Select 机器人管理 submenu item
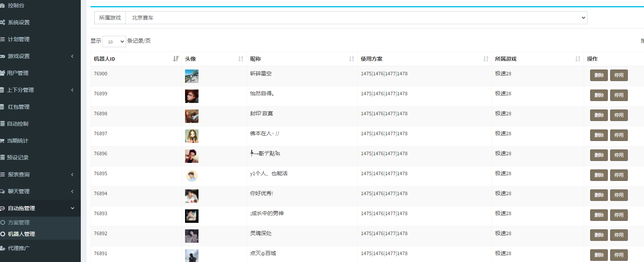 21,234
